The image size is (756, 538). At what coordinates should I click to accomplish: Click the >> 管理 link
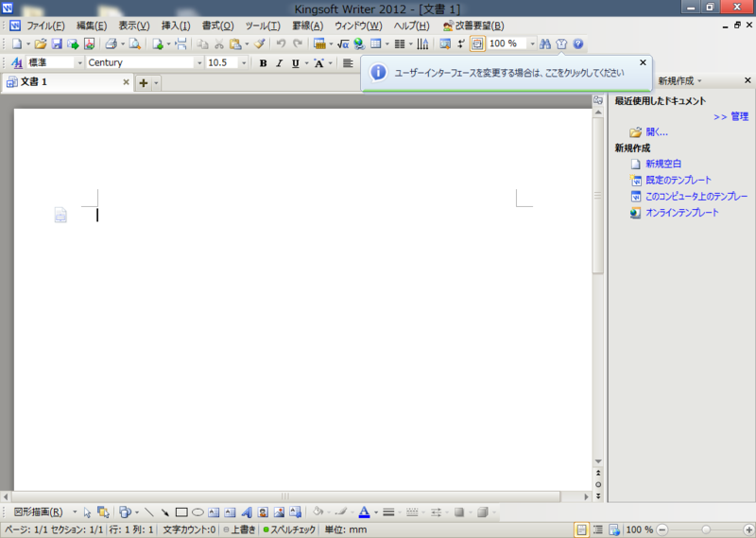(x=730, y=116)
